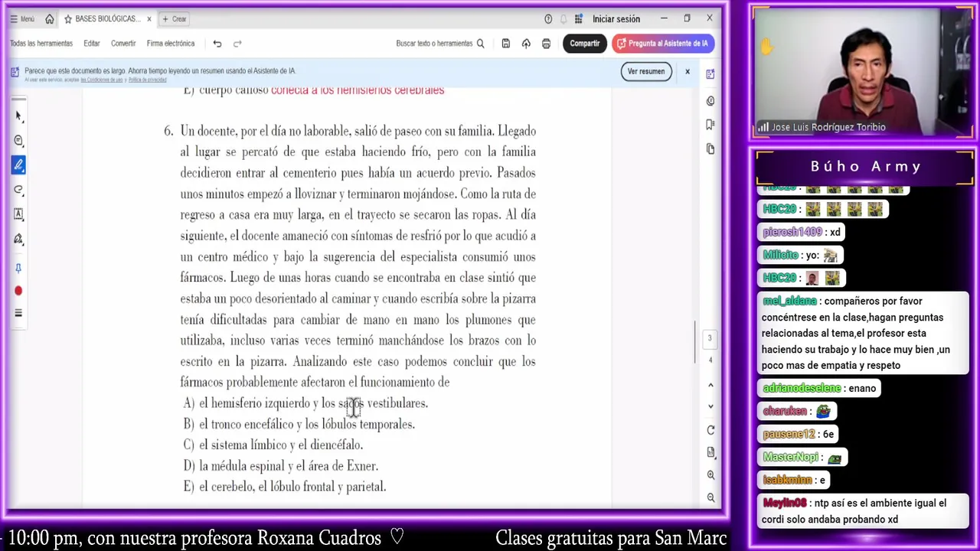This screenshot has height=551, width=980.
Task: Click Pregunta al Asistente de IA
Action: click(x=663, y=44)
